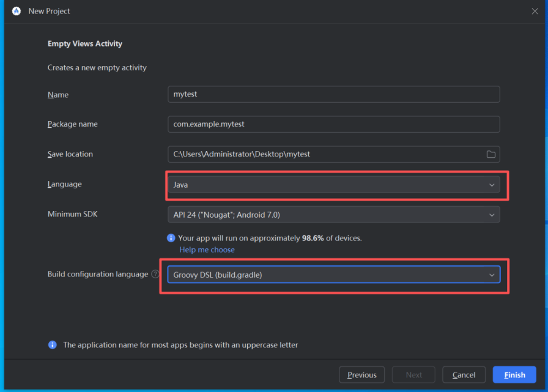Click the Cancel button
The image size is (548, 392).
pyautogui.click(x=464, y=375)
